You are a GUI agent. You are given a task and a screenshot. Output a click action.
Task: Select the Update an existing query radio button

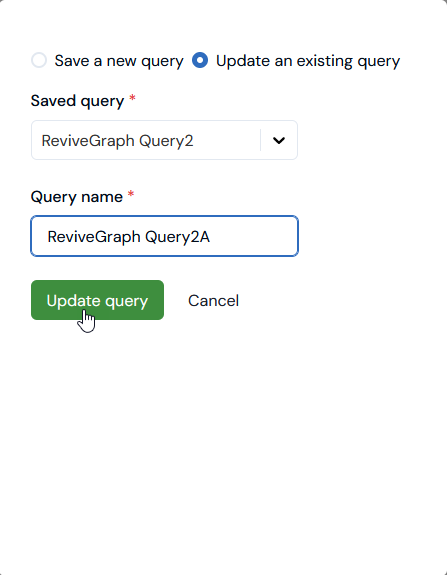click(200, 61)
